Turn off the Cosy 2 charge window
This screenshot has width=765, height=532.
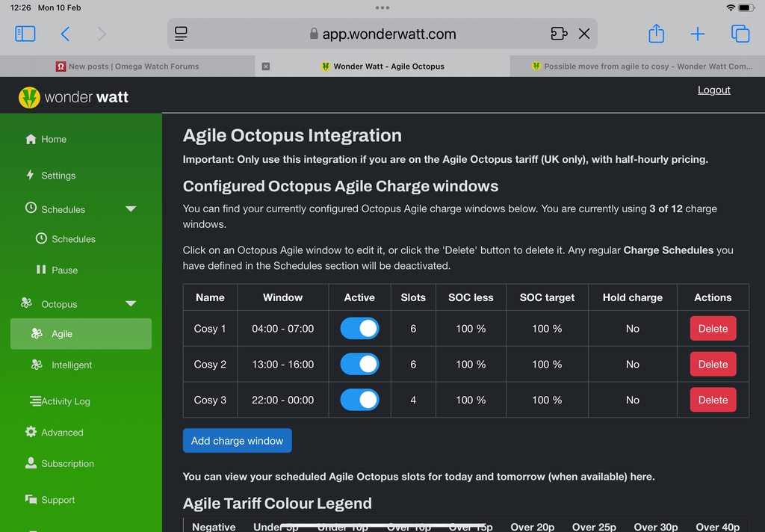[x=359, y=365]
